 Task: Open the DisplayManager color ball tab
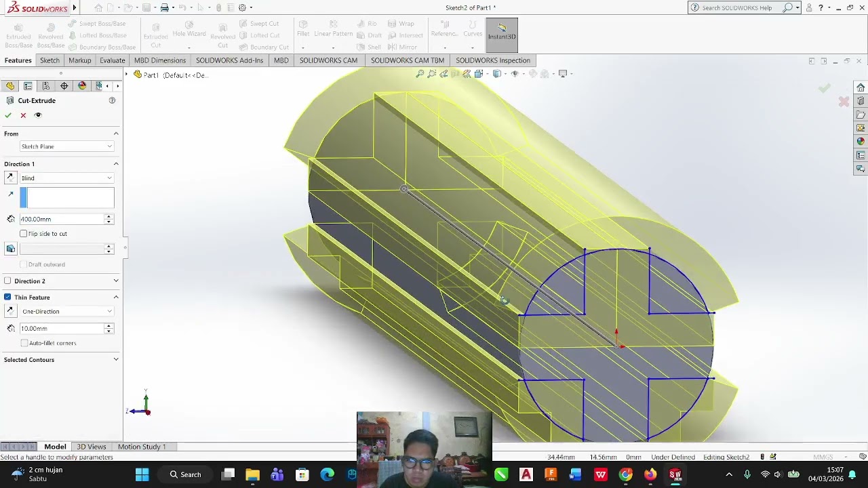click(x=83, y=86)
